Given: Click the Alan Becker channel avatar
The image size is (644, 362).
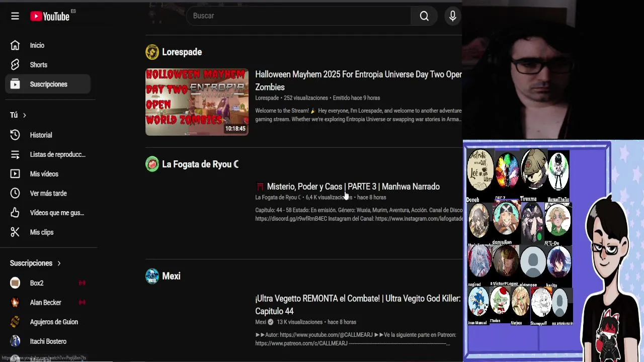Looking at the screenshot, I should [x=15, y=303].
